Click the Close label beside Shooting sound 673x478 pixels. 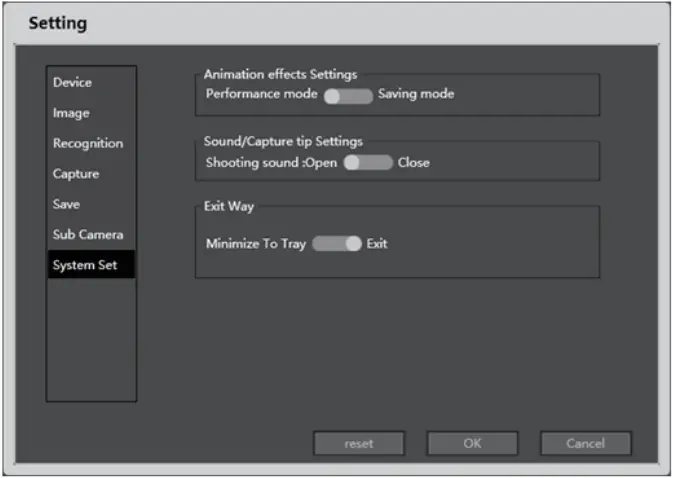[414, 162]
